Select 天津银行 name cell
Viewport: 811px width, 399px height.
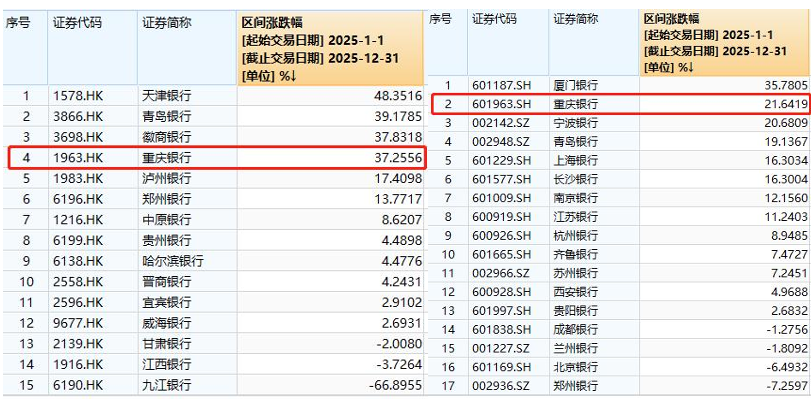[x=167, y=96]
